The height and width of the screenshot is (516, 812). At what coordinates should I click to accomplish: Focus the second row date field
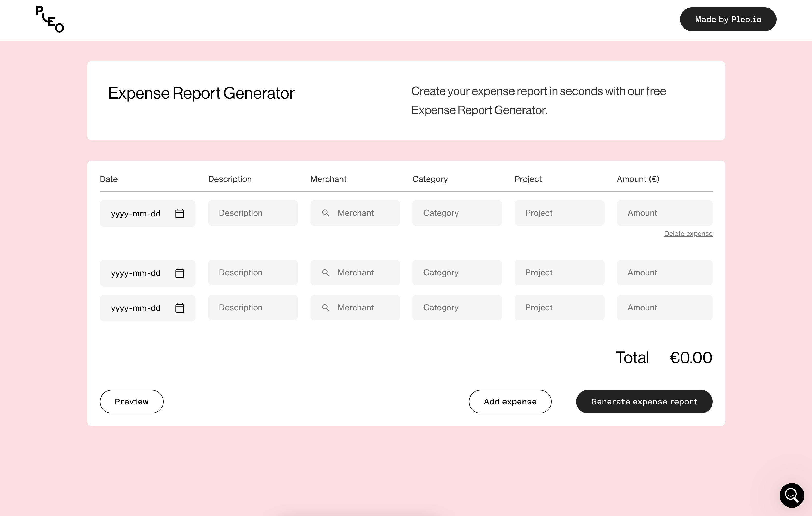coord(148,273)
